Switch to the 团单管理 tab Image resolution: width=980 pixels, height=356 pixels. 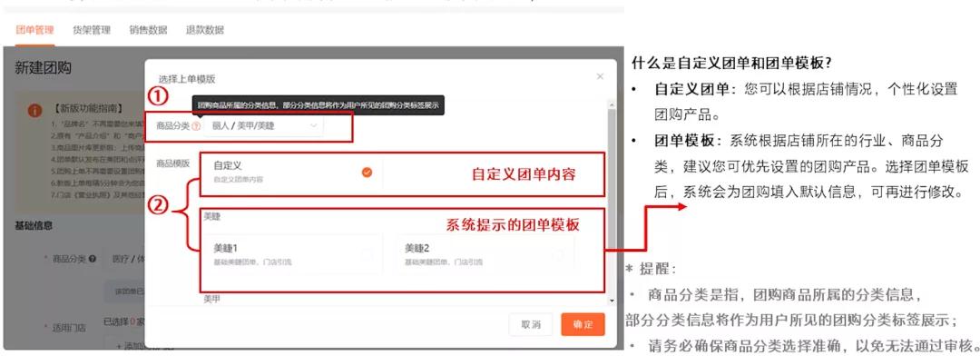(34, 29)
